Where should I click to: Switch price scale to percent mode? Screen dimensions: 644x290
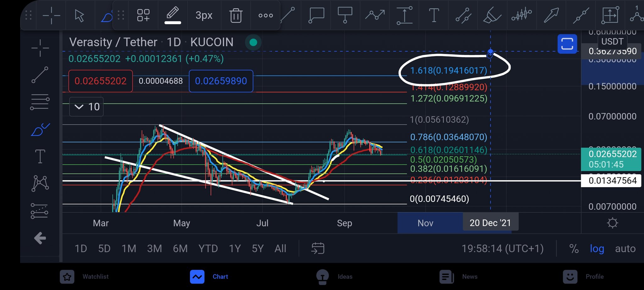(x=574, y=248)
